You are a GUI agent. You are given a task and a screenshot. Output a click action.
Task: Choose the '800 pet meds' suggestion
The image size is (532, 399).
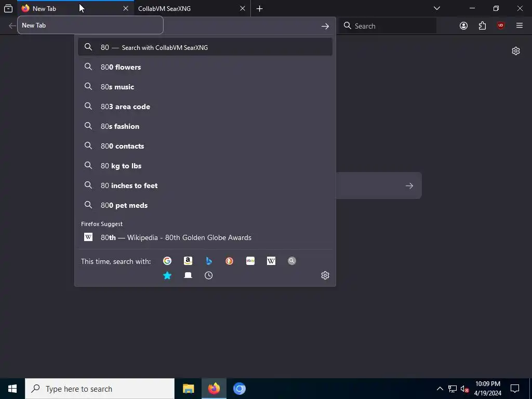pyautogui.click(x=205, y=205)
